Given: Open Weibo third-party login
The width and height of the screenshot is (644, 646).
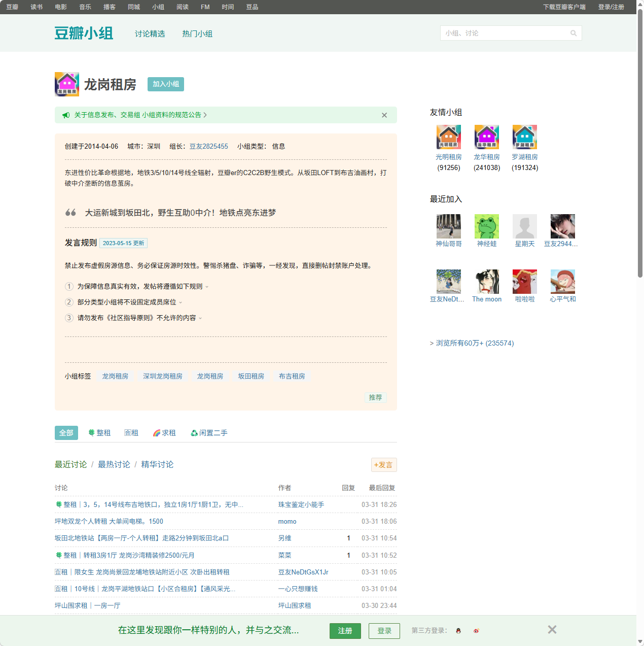Looking at the screenshot, I should coord(476,631).
